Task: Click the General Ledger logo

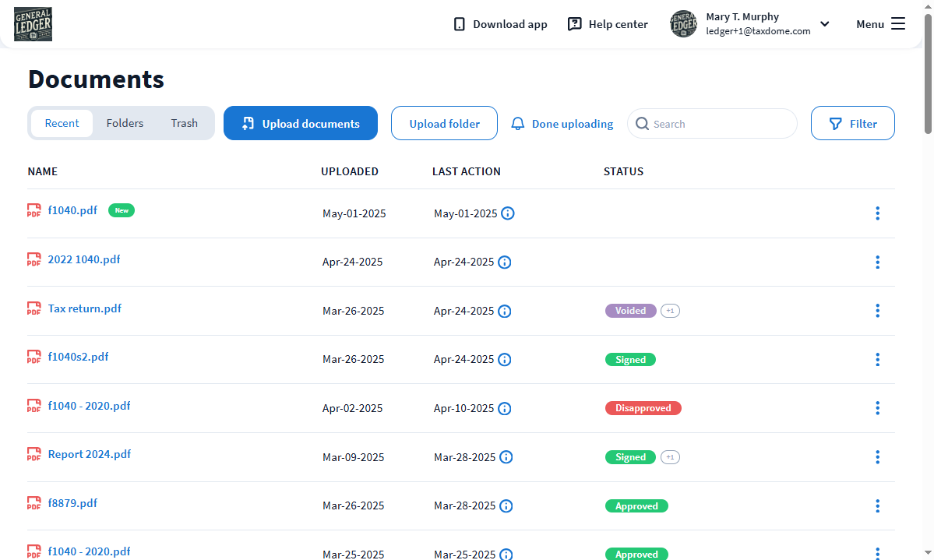Action: [33, 24]
